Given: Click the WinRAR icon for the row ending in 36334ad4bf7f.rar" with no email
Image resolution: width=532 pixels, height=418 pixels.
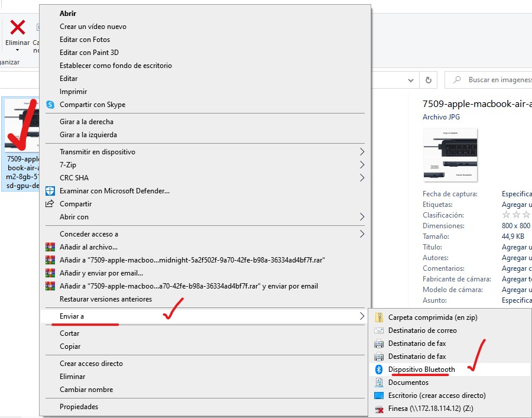Looking at the screenshot, I should 50,260.
